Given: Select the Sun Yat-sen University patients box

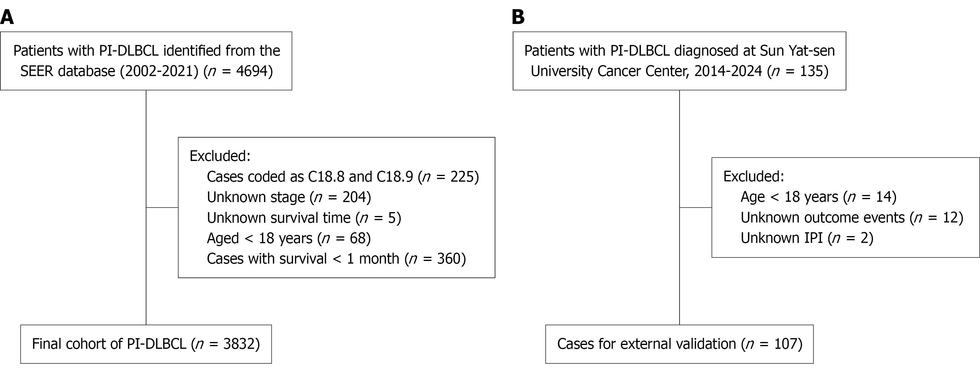Looking at the screenshot, I should coord(679,61).
